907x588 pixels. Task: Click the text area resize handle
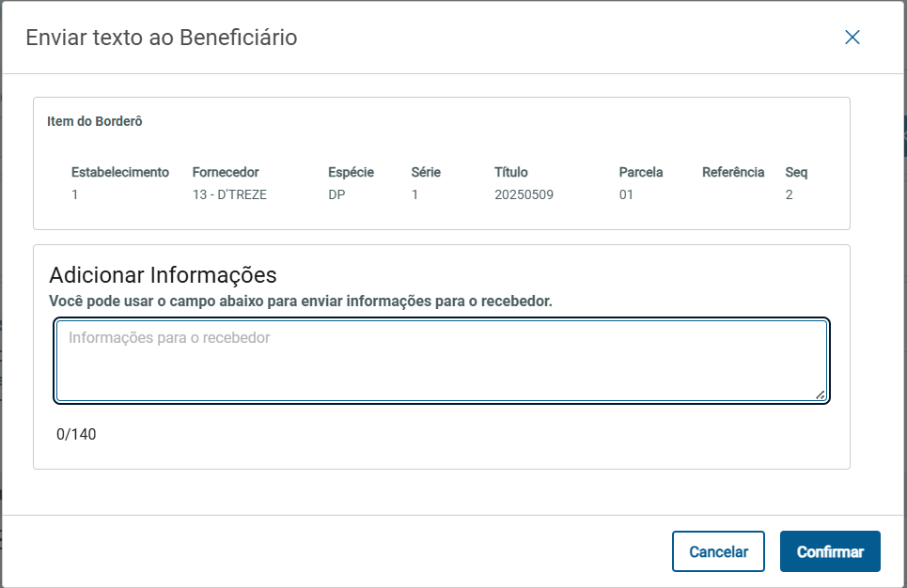821,395
